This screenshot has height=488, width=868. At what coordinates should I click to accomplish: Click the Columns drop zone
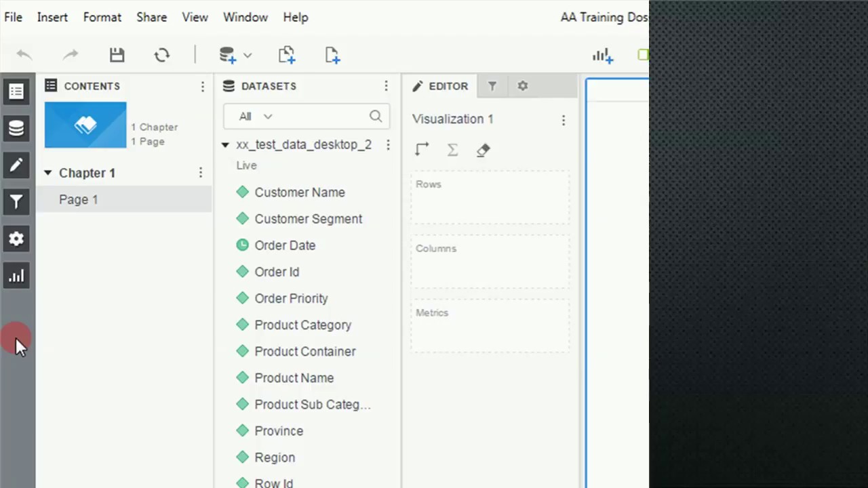coord(490,262)
